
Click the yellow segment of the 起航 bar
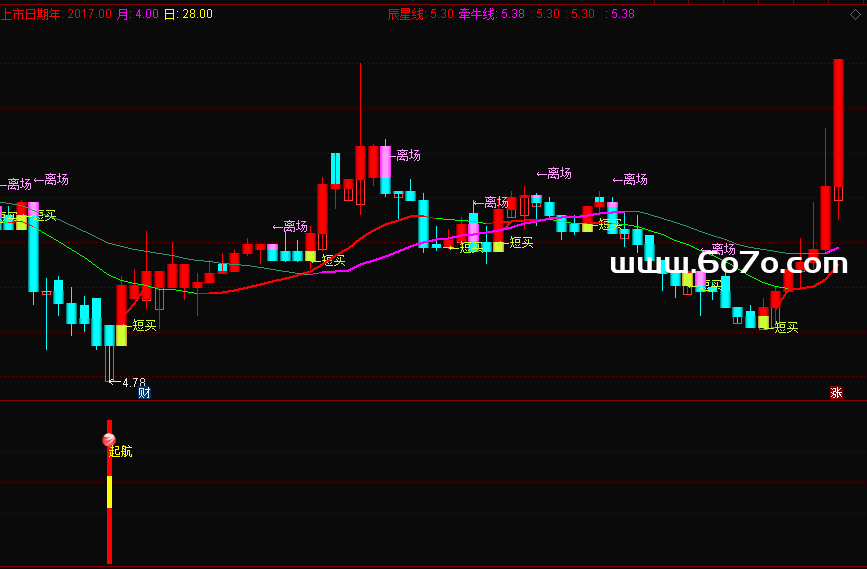[109, 492]
